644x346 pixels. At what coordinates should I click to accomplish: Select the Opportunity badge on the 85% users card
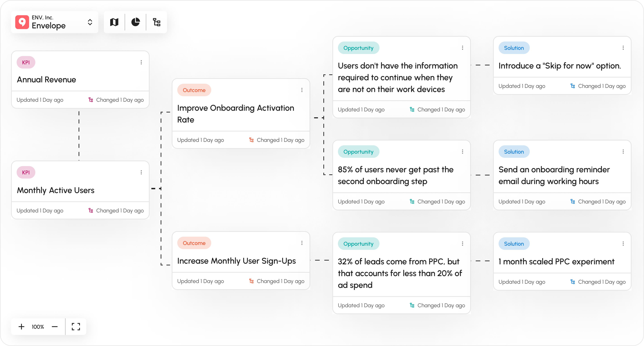click(358, 151)
